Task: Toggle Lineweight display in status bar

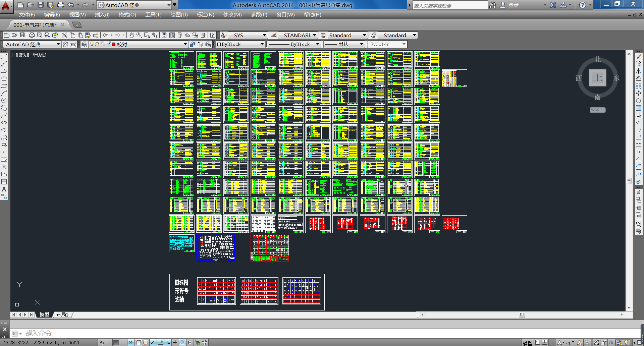Action: (x=175, y=342)
